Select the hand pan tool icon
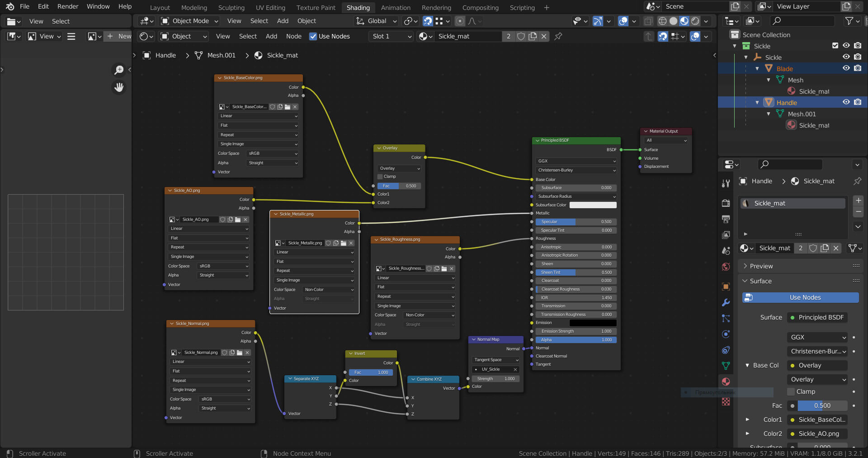The image size is (868, 458). (119, 87)
